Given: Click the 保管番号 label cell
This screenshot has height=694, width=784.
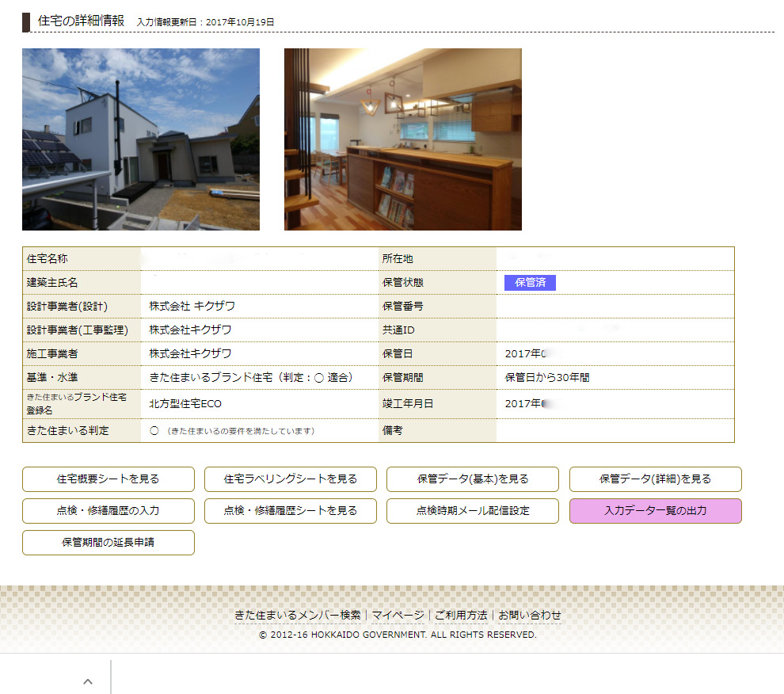Looking at the screenshot, I should (437, 307).
